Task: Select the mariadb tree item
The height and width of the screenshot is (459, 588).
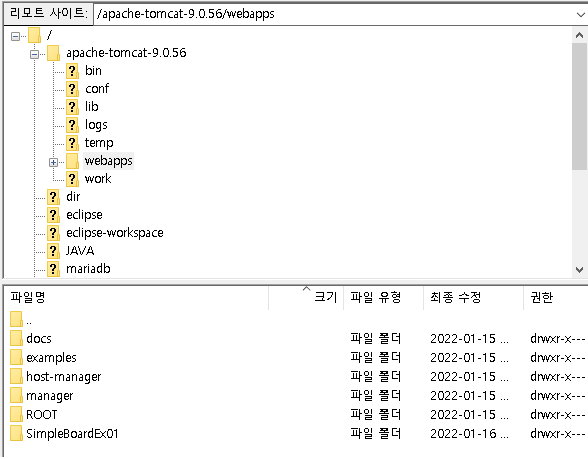Action: click(88, 269)
